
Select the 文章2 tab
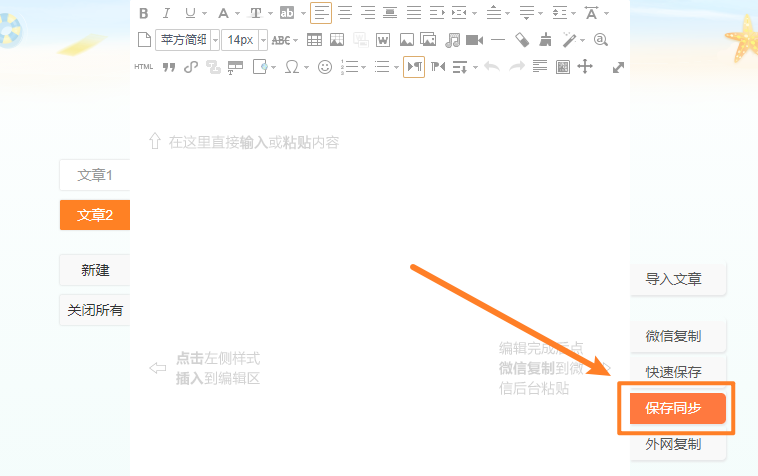95,215
